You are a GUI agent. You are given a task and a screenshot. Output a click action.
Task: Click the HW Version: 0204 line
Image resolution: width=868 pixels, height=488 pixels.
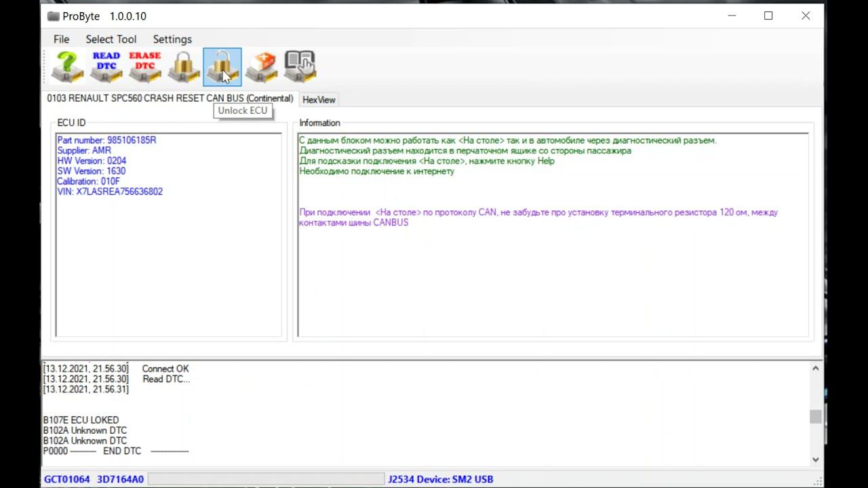tap(92, 161)
